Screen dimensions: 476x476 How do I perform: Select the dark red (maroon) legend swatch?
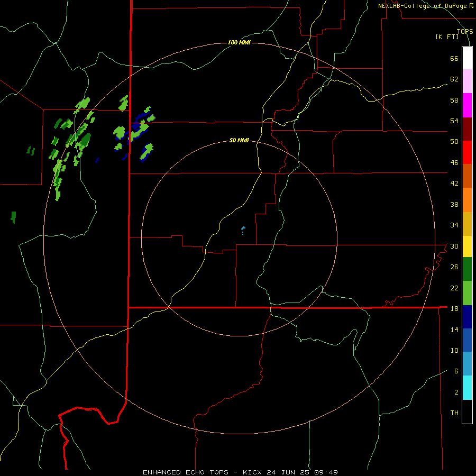click(467, 129)
